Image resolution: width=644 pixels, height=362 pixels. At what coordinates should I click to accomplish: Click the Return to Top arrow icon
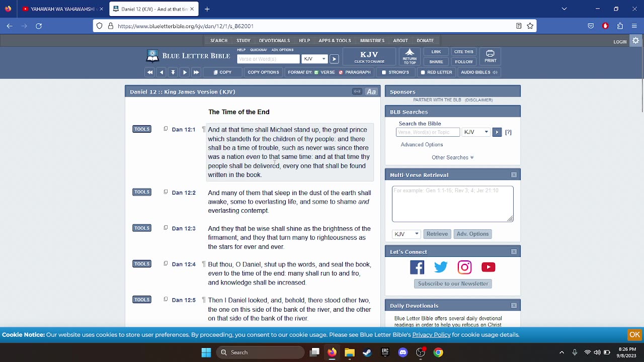pyautogui.click(x=410, y=57)
